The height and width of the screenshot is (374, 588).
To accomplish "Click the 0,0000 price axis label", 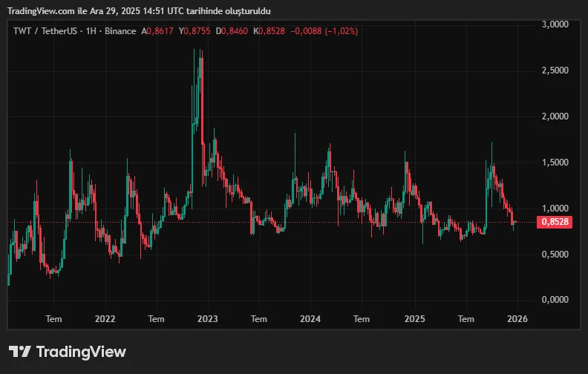I will click(x=554, y=300).
